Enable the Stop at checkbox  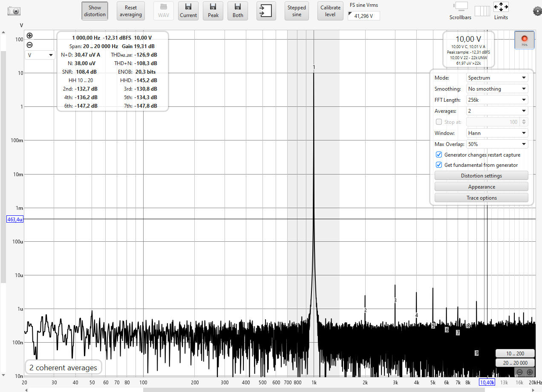coord(438,122)
